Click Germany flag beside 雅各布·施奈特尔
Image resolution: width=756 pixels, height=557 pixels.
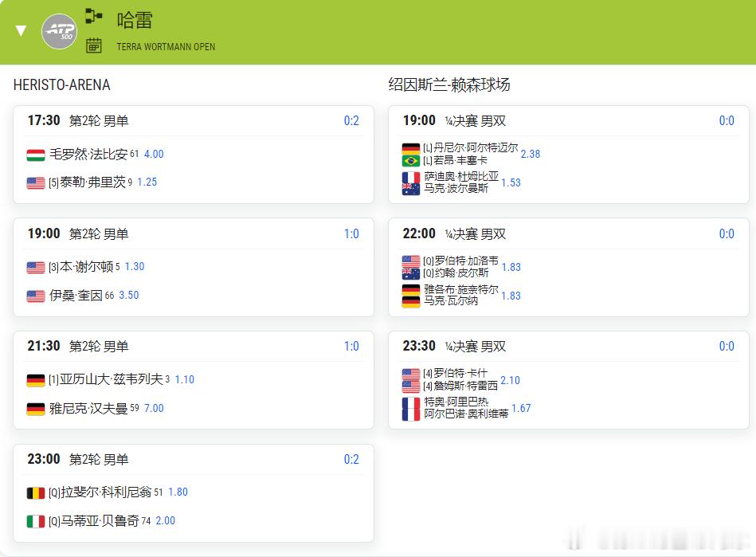(x=411, y=290)
